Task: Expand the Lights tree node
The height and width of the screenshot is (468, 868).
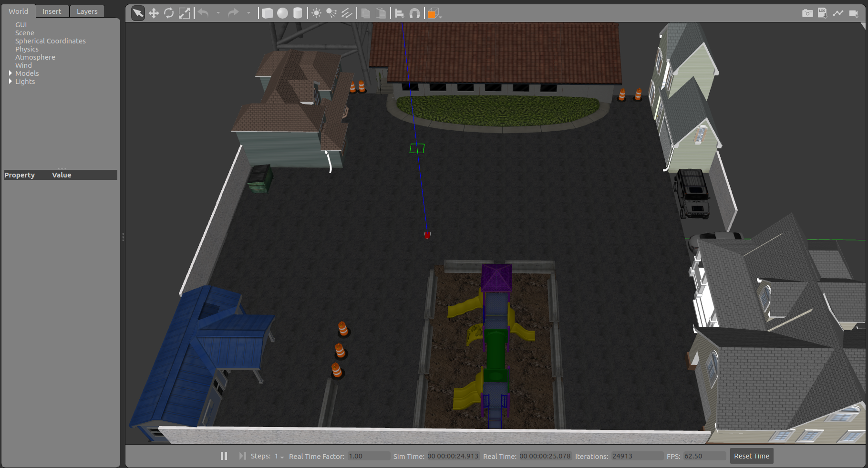Action: tap(10, 81)
